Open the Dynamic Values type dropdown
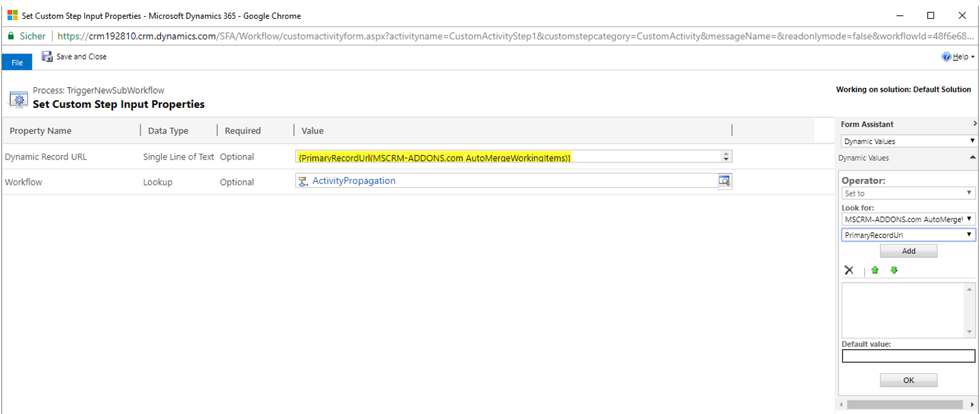980x414 pixels. [x=908, y=141]
